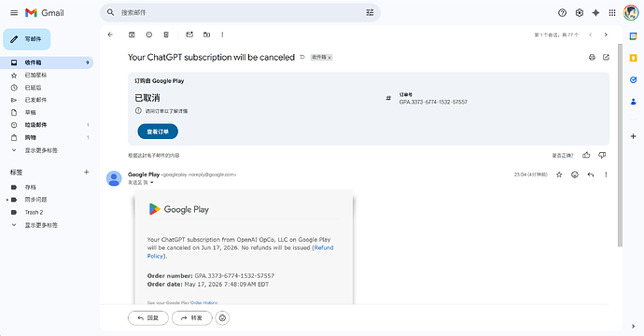Archive this conversation
644x336 pixels.
[132, 35]
